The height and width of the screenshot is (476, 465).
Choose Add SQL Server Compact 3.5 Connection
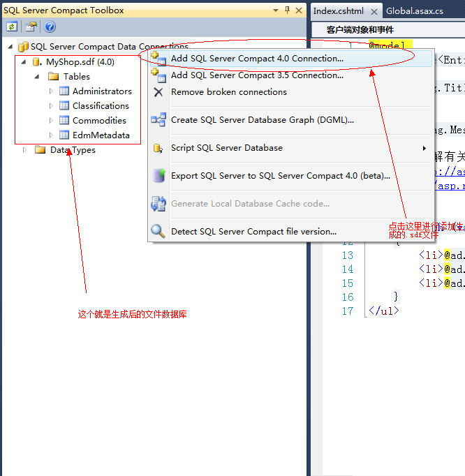(x=291, y=75)
